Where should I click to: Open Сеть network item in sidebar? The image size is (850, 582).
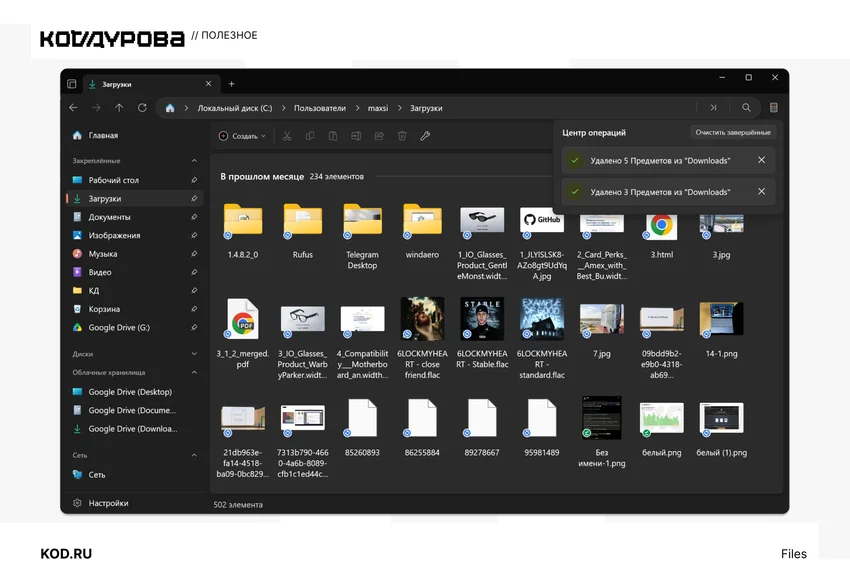click(x=134, y=475)
